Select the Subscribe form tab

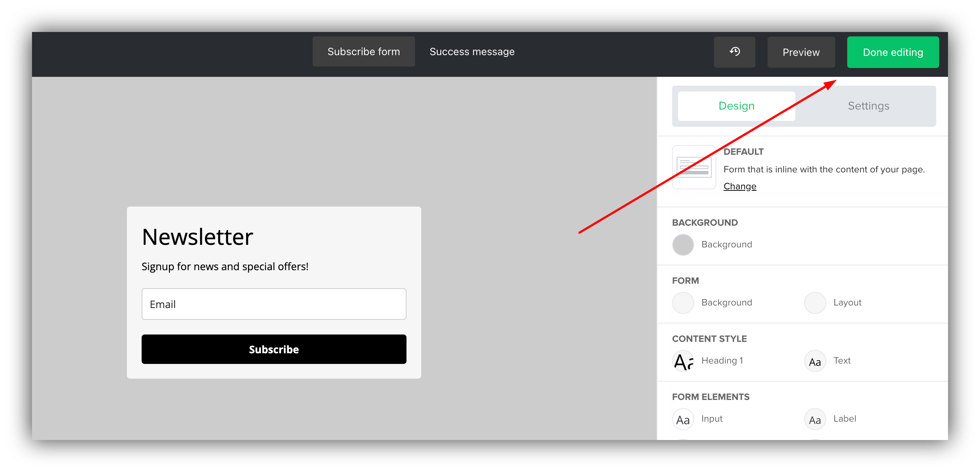tap(363, 51)
